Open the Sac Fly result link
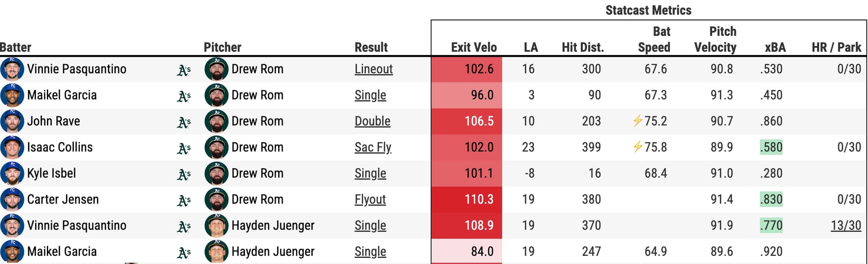Image resolution: width=868 pixels, height=264 pixels. point(373,147)
